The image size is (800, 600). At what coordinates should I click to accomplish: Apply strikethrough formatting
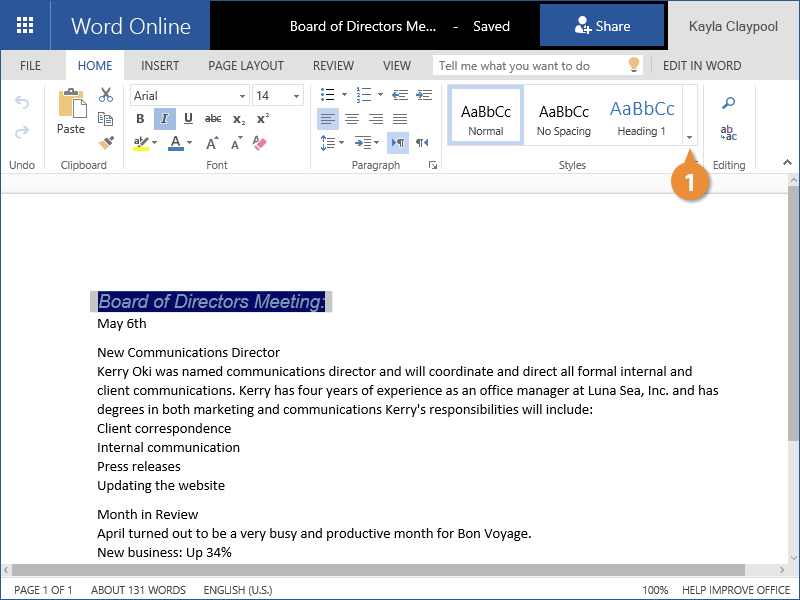pos(213,119)
